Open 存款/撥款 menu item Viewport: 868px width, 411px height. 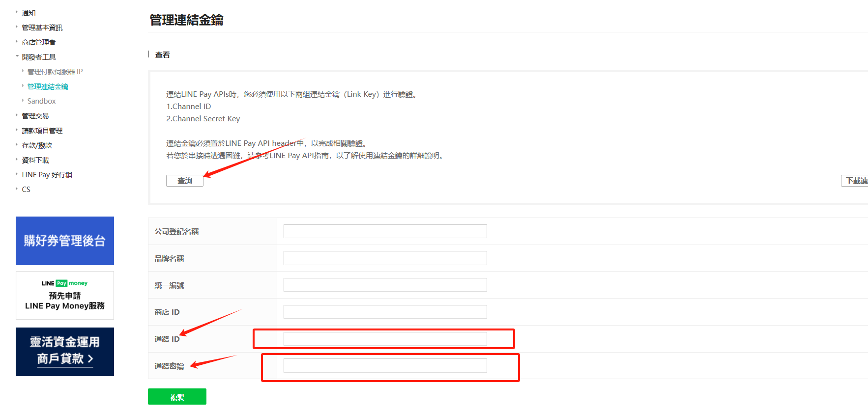[x=37, y=145]
